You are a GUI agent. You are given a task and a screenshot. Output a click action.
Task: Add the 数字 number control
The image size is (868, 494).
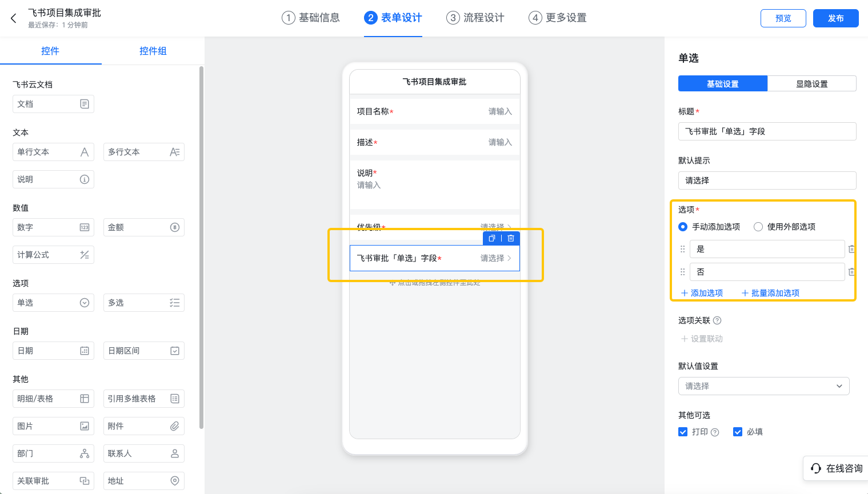point(53,227)
